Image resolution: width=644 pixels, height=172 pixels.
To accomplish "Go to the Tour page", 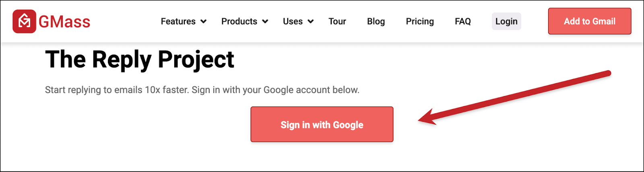I will point(337,21).
